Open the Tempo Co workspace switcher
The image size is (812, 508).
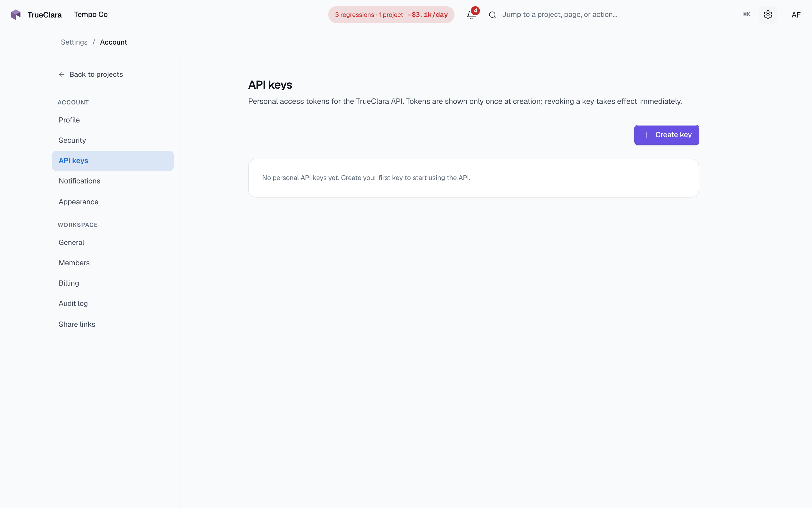[x=91, y=14]
